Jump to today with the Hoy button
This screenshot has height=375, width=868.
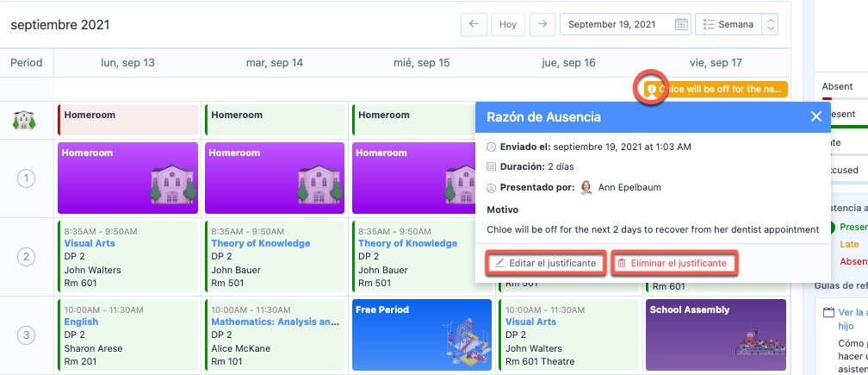(508, 25)
